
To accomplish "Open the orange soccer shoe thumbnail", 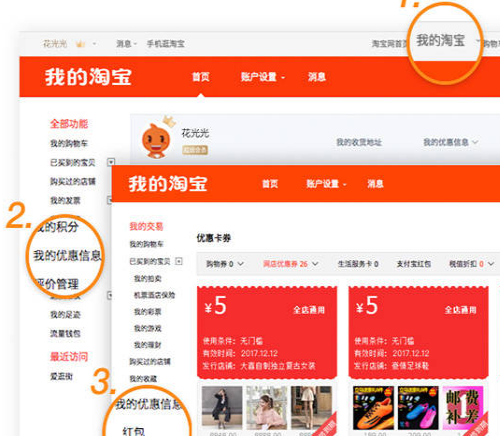I will coord(373,408).
